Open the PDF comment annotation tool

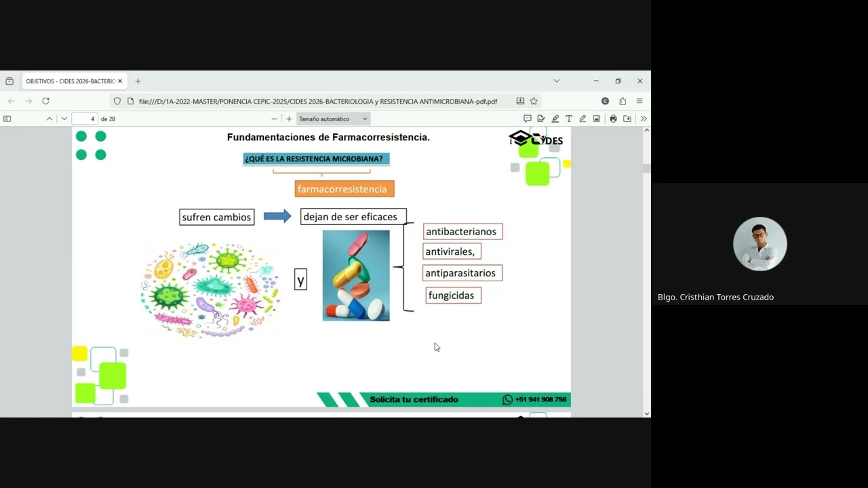527,119
